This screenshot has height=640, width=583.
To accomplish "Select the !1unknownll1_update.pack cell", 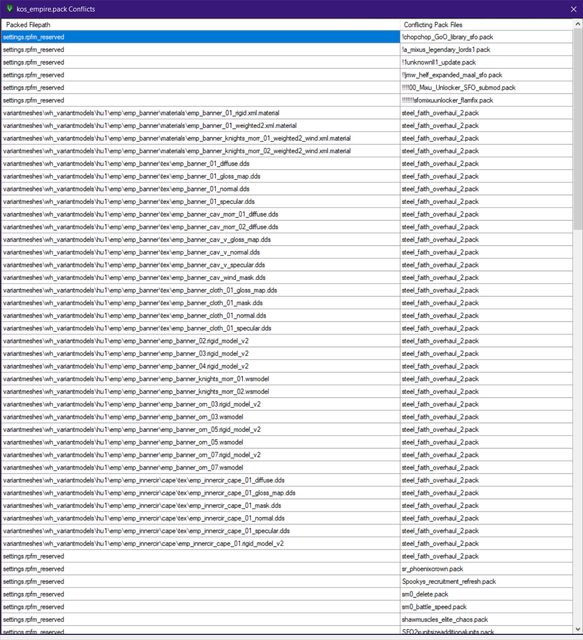I will point(486,62).
